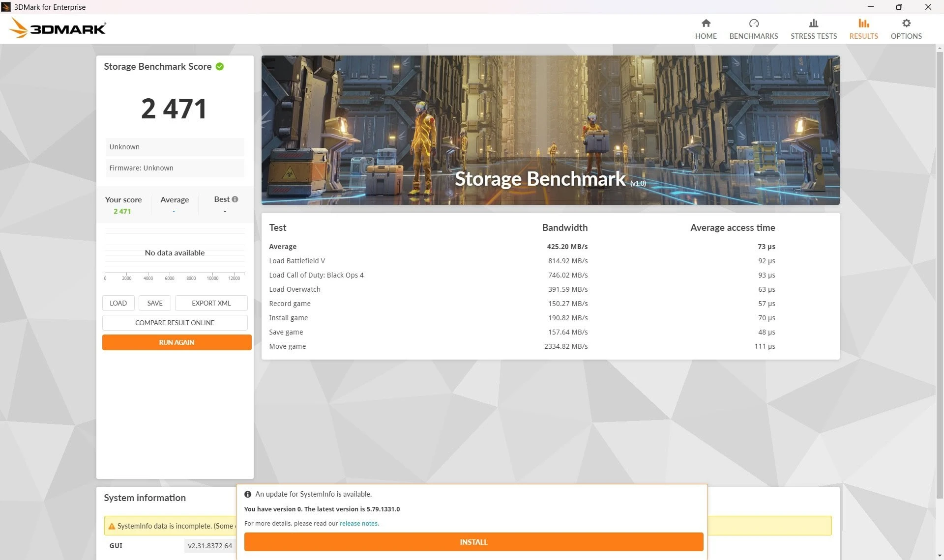
Task: Minimize the 3DMark window
Action: pyautogui.click(x=870, y=7)
